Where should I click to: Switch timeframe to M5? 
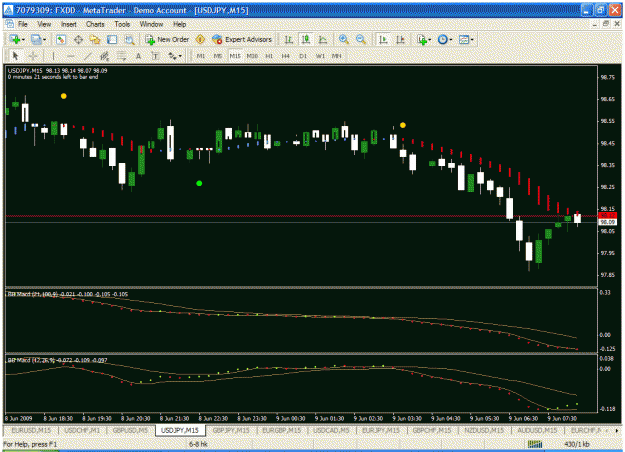218,56
